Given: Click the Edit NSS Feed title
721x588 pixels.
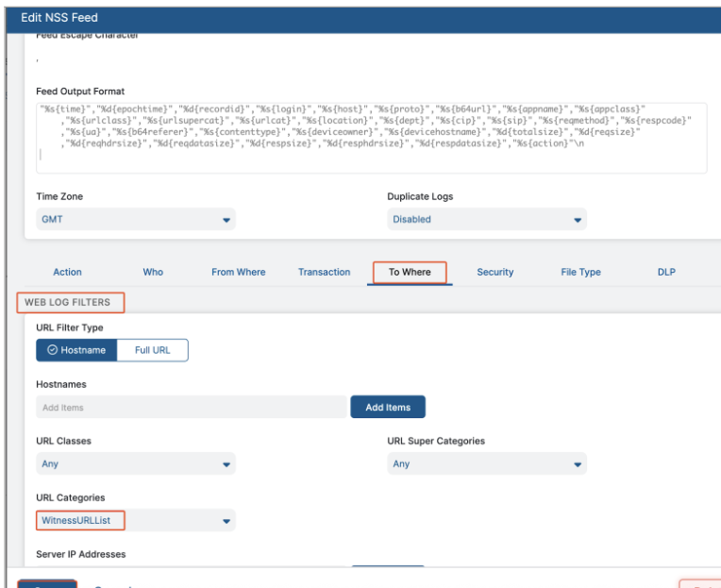Looking at the screenshot, I should click(59, 18).
